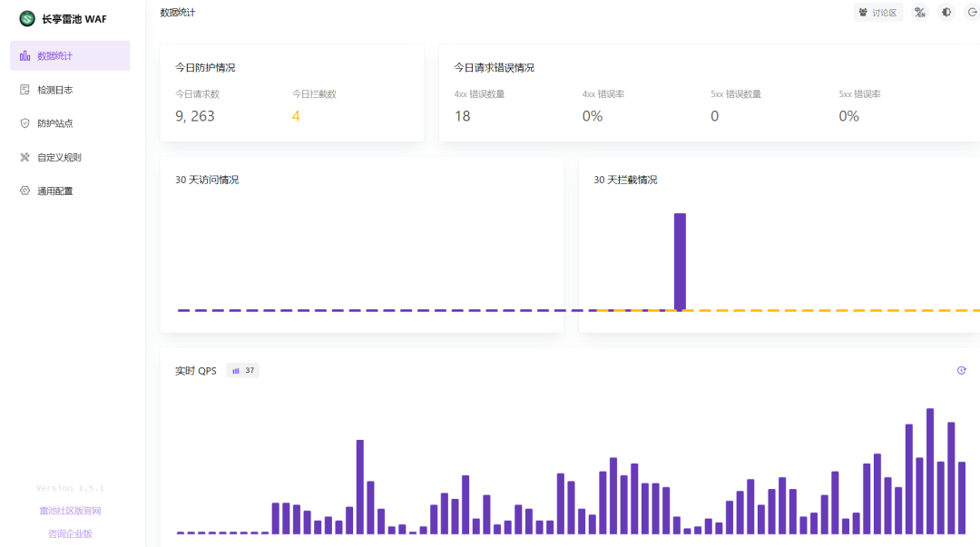Click the QPS value badge showing 37
The width and height of the screenshot is (980, 547).
tap(242, 371)
